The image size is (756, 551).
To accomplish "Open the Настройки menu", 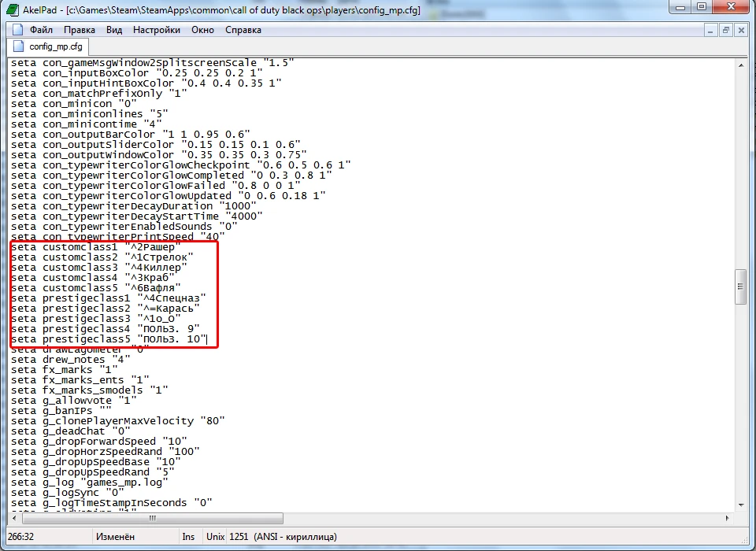I will [157, 30].
